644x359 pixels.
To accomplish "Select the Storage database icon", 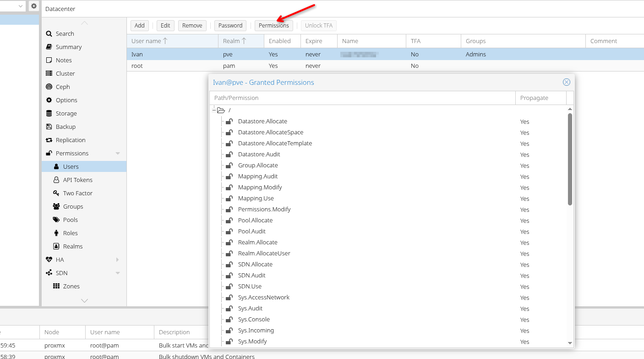I will 49,113.
